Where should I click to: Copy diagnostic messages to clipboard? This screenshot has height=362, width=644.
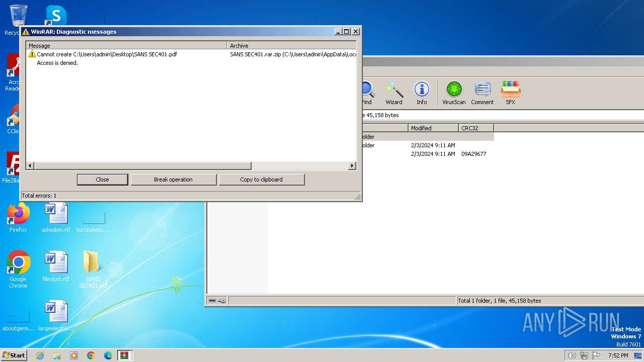[x=261, y=179]
